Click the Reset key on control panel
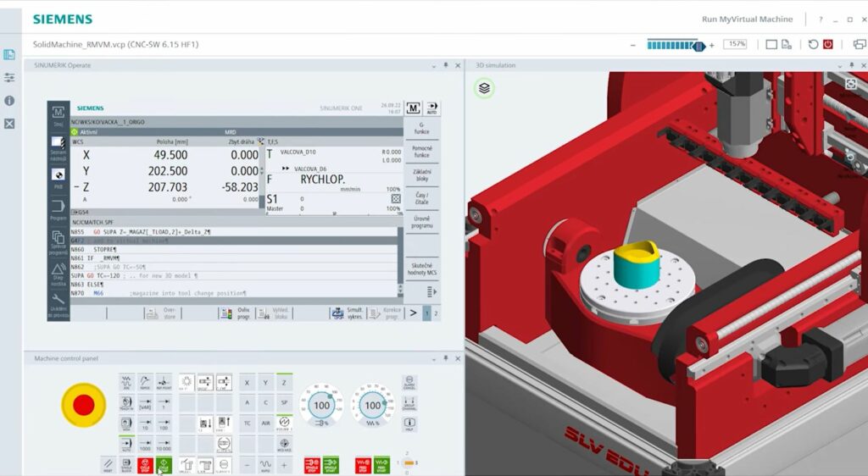 (108, 466)
